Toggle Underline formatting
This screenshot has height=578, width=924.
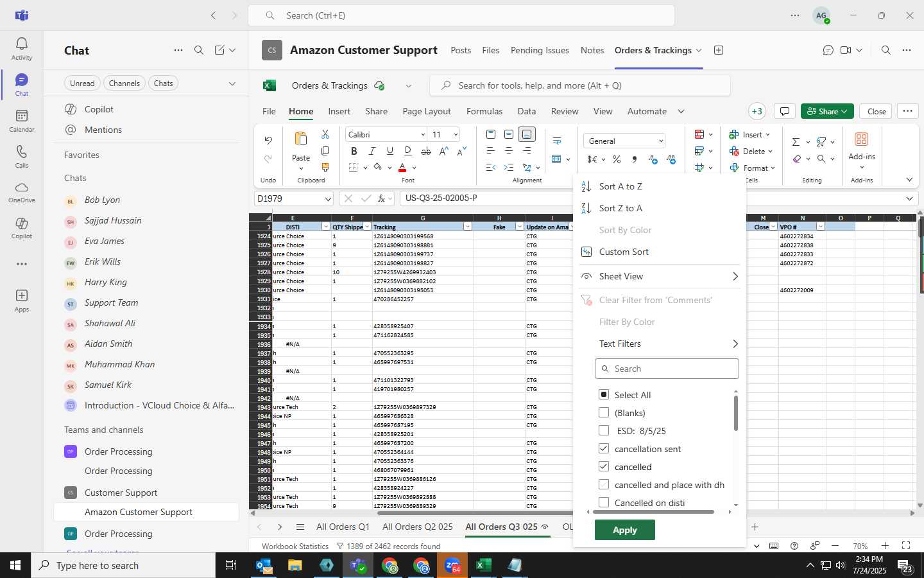click(389, 151)
